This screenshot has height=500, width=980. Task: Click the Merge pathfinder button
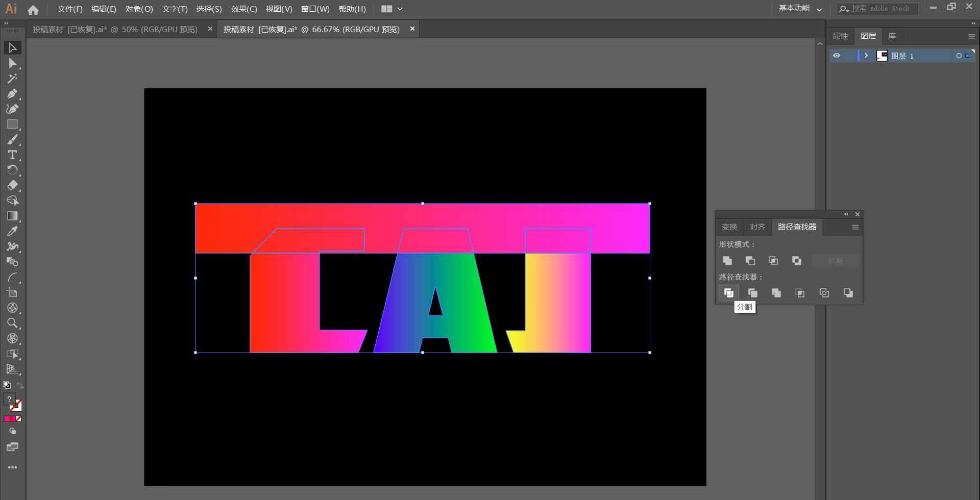(x=776, y=293)
